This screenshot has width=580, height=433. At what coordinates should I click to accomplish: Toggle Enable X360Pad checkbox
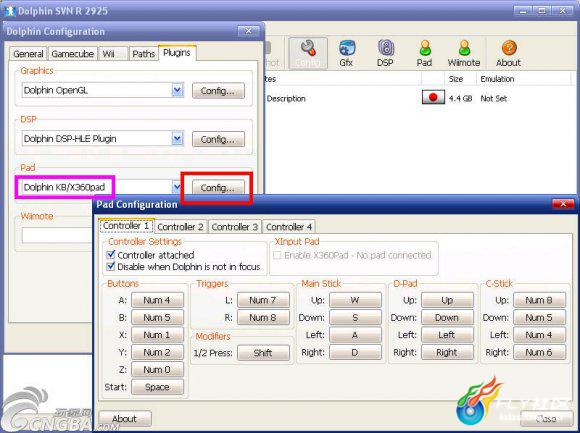277,255
